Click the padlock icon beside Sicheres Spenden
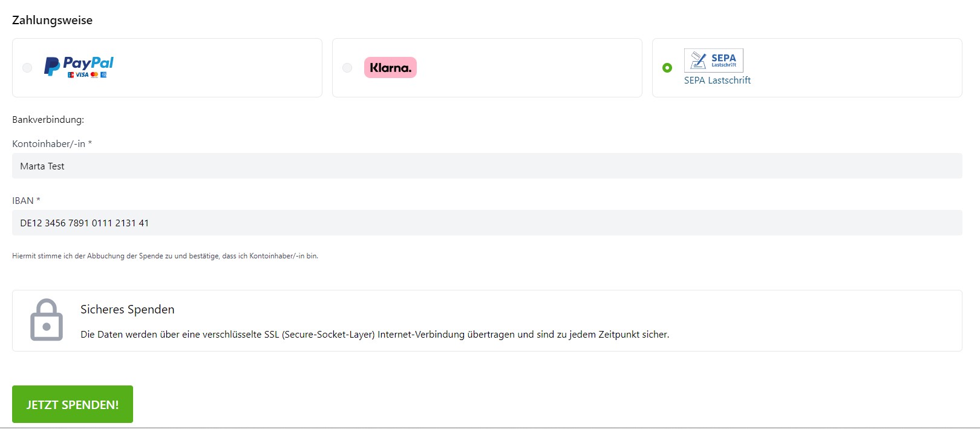The image size is (980, 429). (x=47, y=319)
